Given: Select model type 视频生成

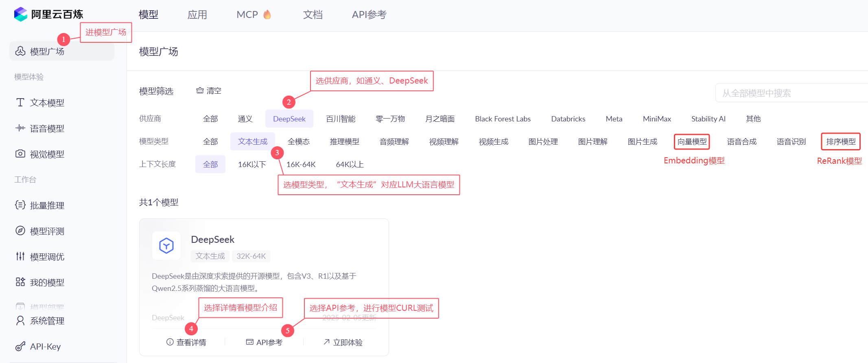Looking at the screenshot, I should tap(494, 141).
